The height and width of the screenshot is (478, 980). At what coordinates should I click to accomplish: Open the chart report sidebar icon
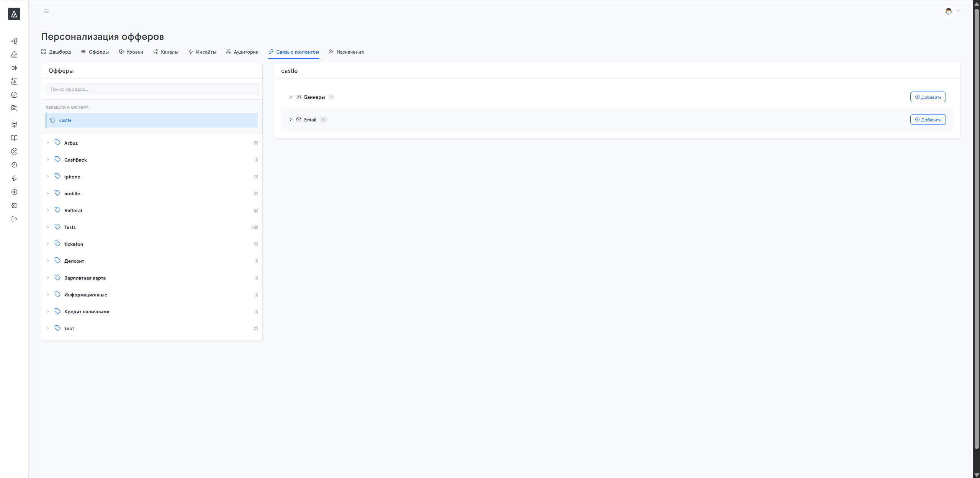coord(14,81)
